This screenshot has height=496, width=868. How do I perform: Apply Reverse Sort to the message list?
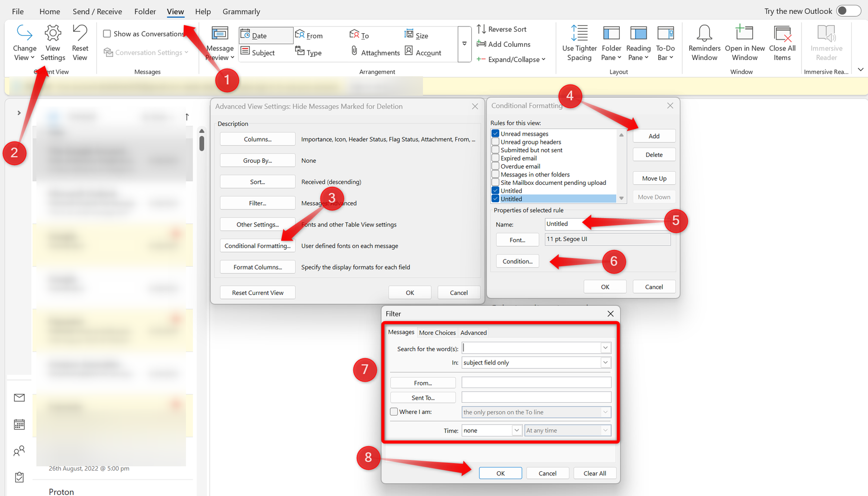[x=504, y=29]
